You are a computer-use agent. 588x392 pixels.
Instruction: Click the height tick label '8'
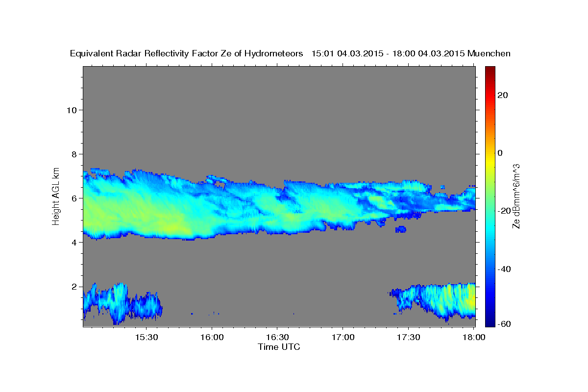pos(74,154)
